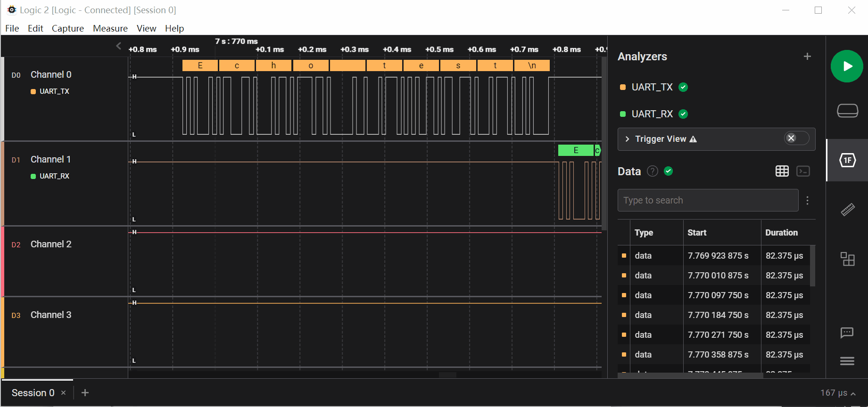This screenshot has width=868, height=407.
Task: Select data row starting 7.770 010 875 s
Action: [714, 276]
